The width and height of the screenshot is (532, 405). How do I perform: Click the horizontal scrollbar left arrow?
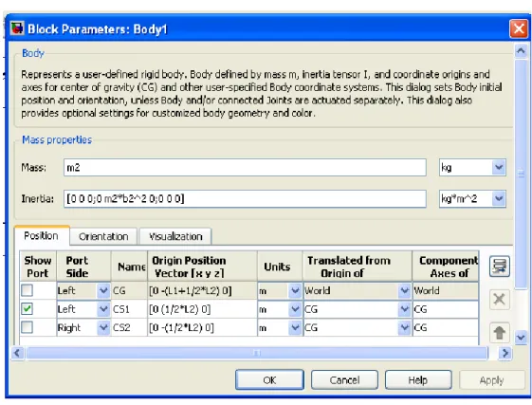pyautogui.click(x=18, y=353)
